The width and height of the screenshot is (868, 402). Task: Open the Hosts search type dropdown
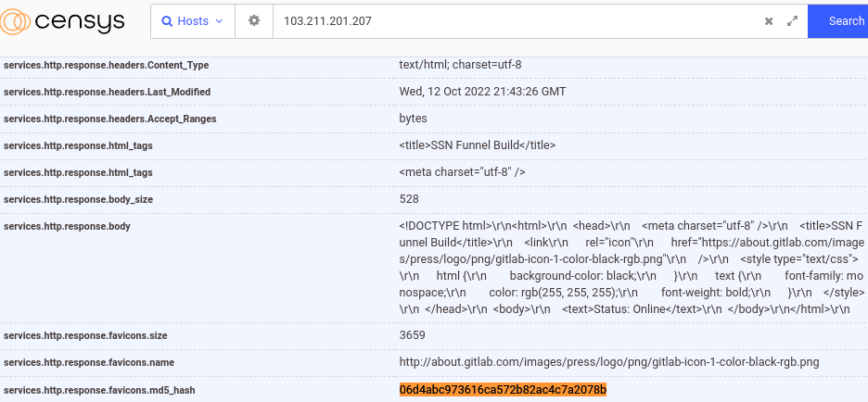[x=193, y=20]
